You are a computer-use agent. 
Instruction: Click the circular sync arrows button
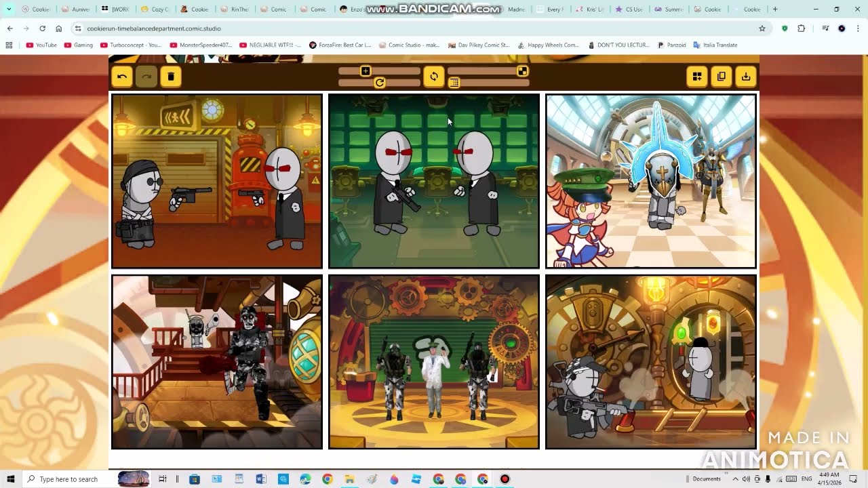(434, 77)
